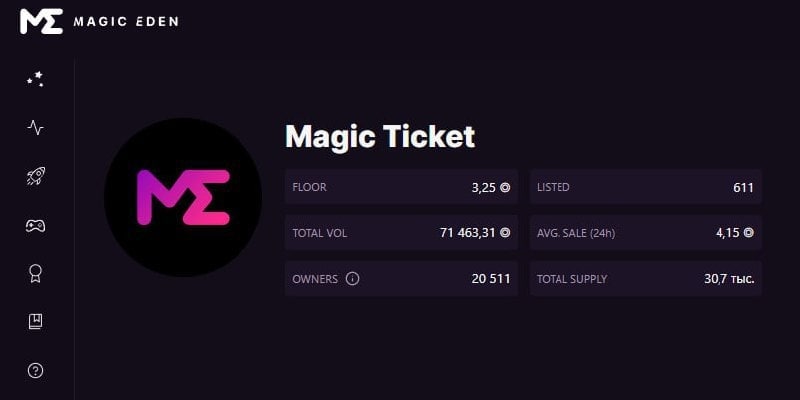Click the info icon next to Owners
The width and height of the screenshot is (800, 400).
point(352,279)
